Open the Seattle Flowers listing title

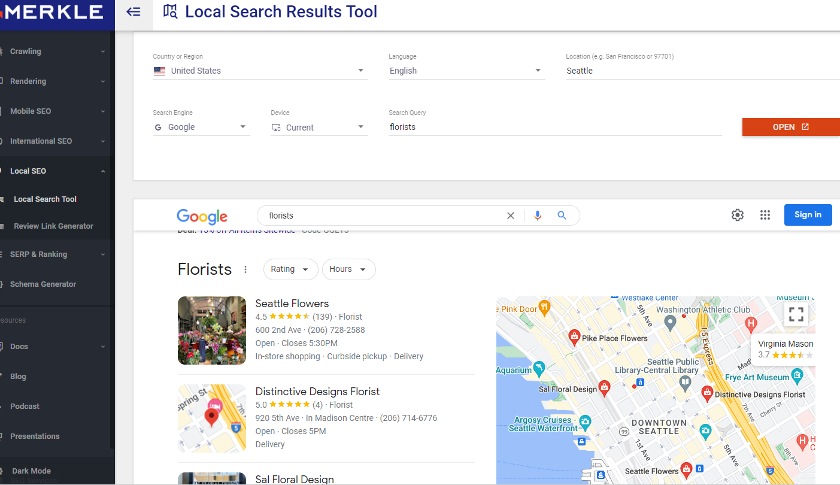click(x=292, y=303)
